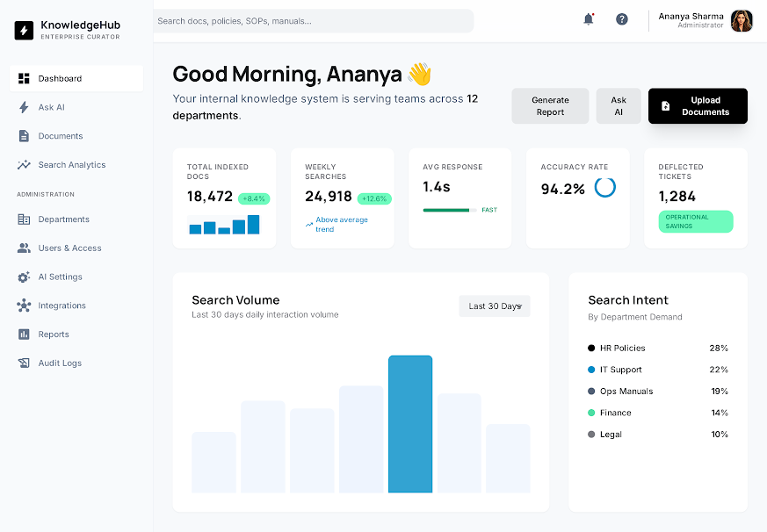Viewport: 767px width, 532px height.
Task: Click the notification bell
Action: 587,18
